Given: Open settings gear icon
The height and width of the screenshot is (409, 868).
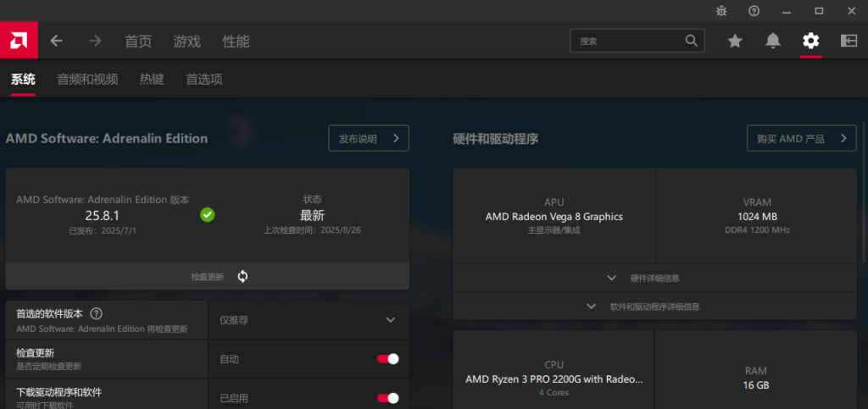Looking at the screenshot, I should pos(811,41).
